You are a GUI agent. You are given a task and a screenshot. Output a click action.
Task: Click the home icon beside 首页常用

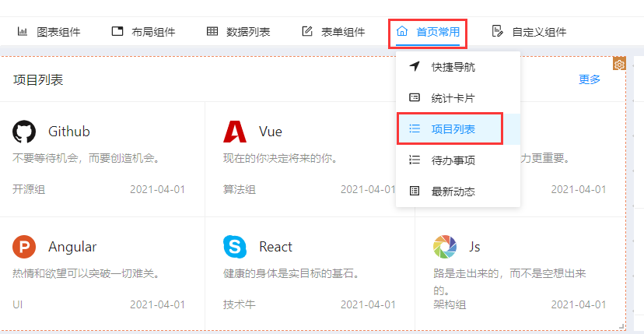(401, 31)
